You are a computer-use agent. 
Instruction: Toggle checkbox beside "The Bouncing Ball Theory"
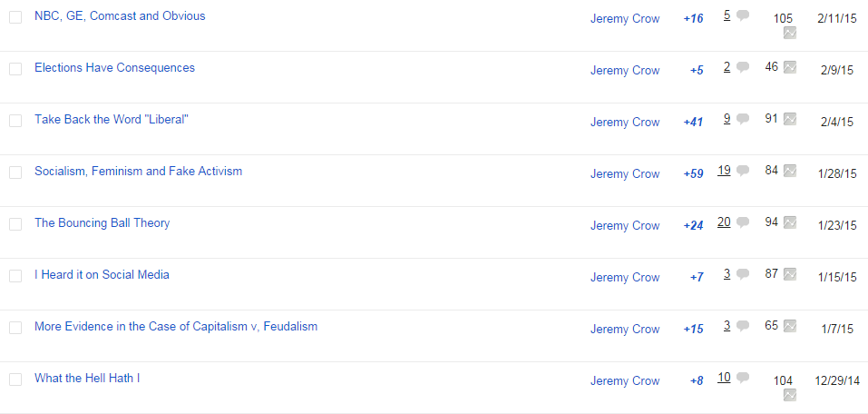(x=15, y=224)
